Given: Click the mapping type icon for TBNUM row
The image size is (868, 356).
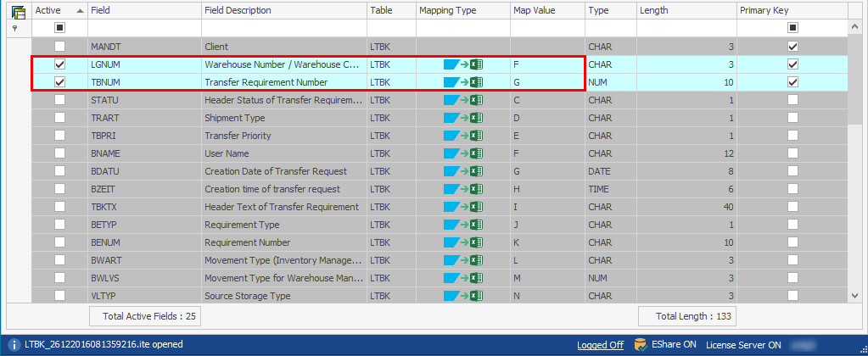Looking at the screenshot, I should click(x=462, y=82).
